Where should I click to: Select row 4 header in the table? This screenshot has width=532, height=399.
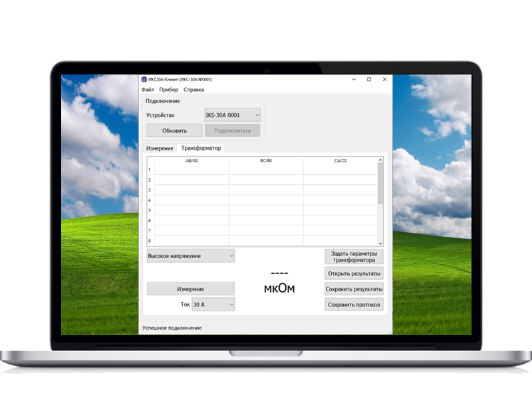150,200
